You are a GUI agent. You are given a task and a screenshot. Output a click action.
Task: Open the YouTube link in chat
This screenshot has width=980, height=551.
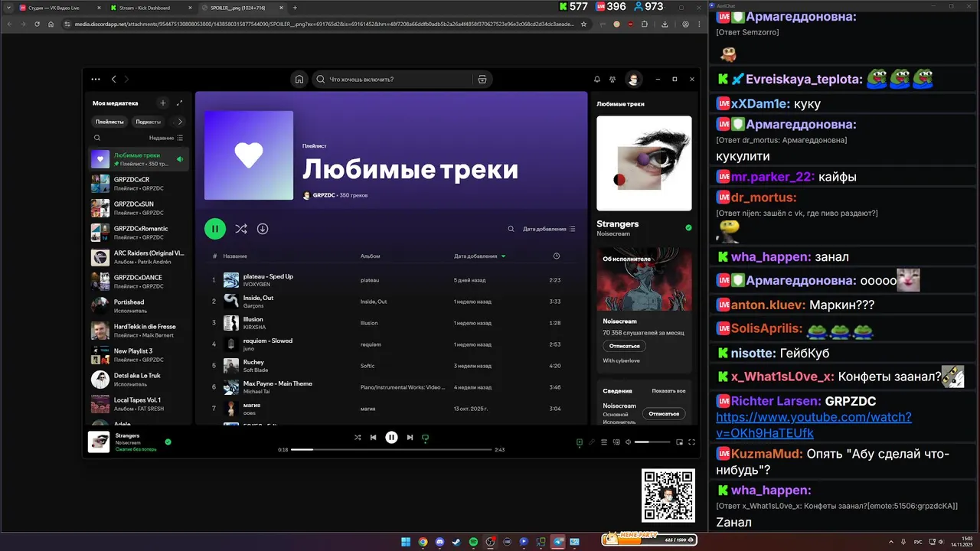814,425
